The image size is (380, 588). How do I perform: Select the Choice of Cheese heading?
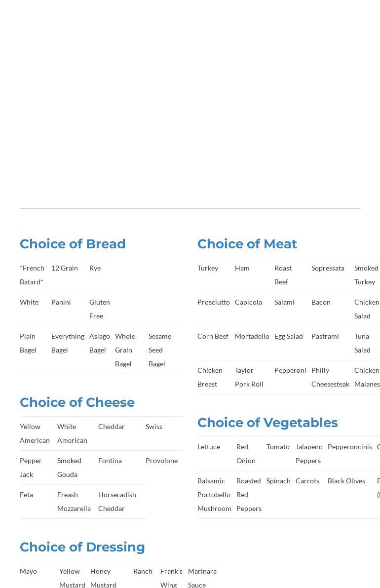point(77,402)
